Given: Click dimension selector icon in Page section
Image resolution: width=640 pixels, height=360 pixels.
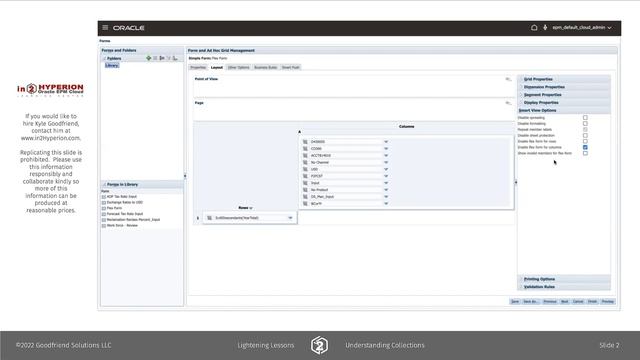Looking at the screenshot, I should click(x=508, y=103).
